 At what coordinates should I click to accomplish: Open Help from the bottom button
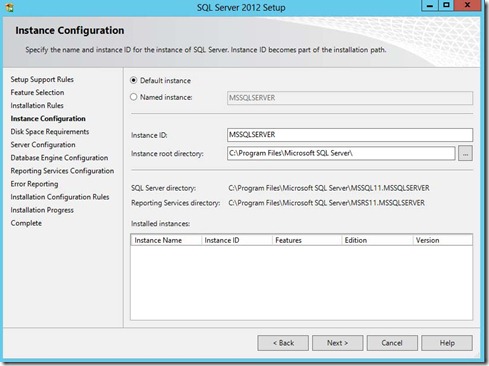point(447,343)
